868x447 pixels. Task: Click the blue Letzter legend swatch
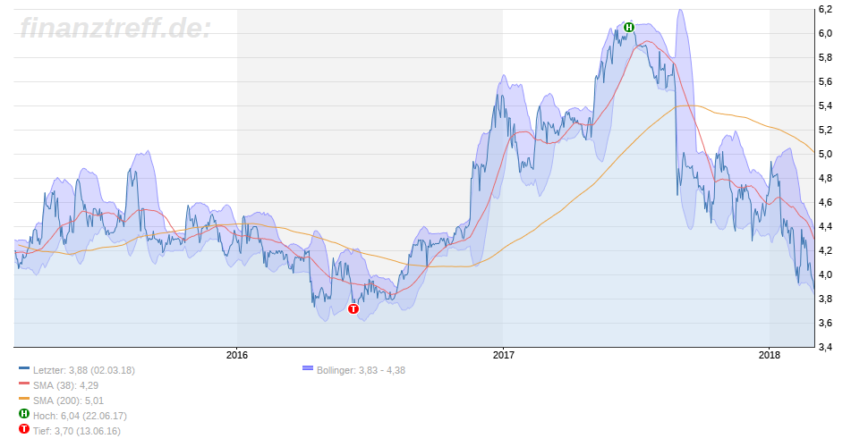pos(24,369)
